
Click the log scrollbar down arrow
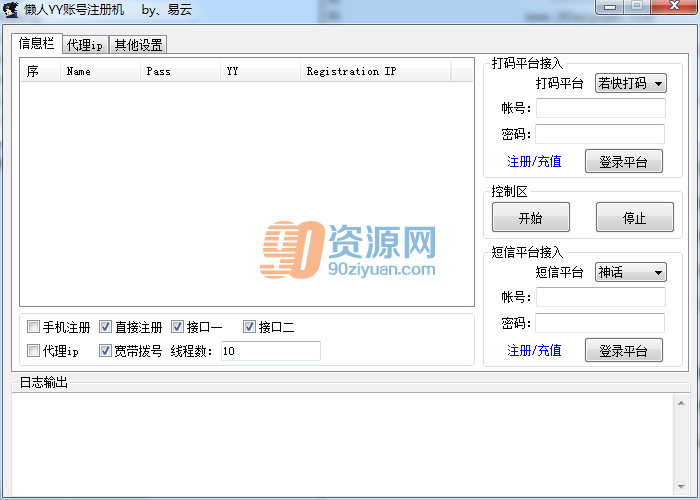(681, 487)
